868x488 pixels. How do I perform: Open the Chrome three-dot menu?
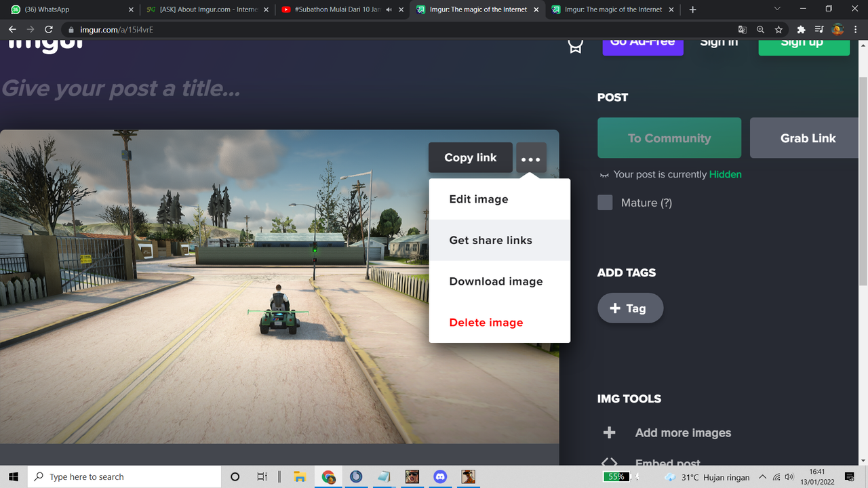click(x=856, y=30)
